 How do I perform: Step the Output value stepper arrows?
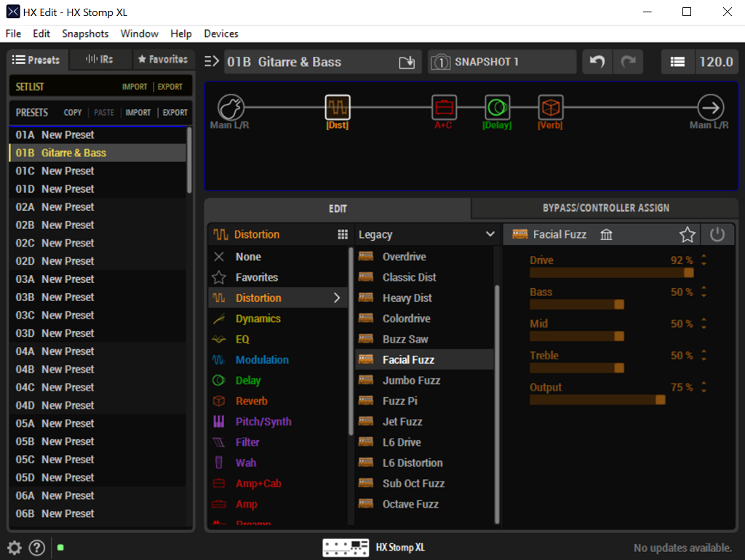pyautogui.click(x=704, y=387)
